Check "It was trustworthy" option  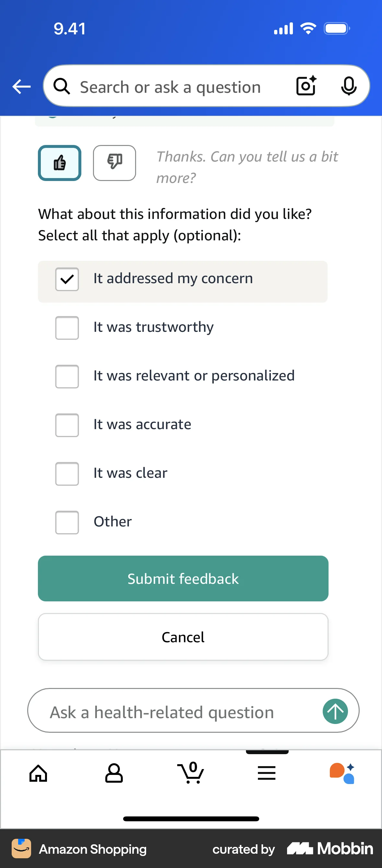point(67,328)
